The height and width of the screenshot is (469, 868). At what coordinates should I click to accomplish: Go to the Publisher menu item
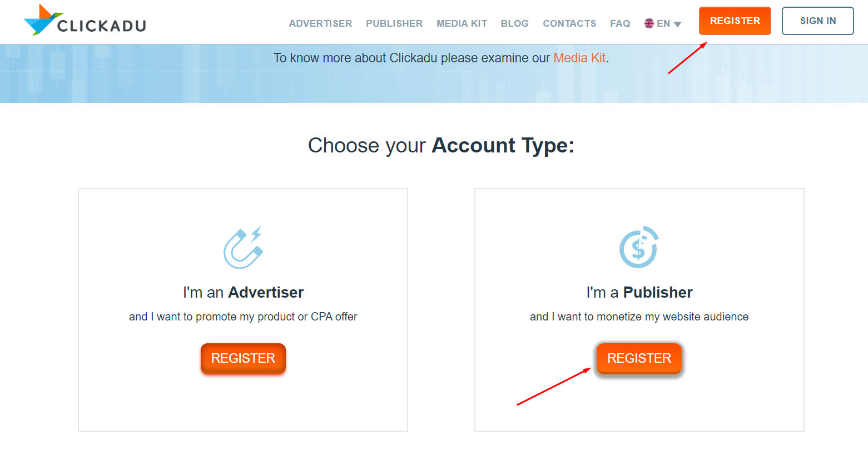[394, 23]
